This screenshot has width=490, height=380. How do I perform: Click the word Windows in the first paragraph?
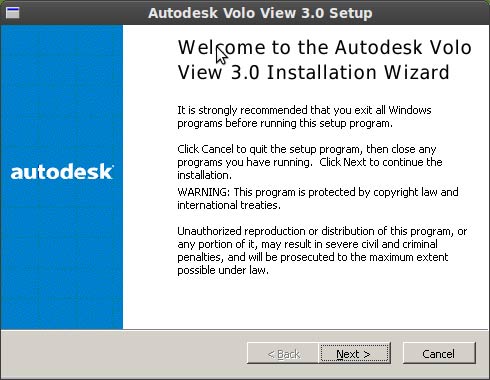pyautogui.click(x=410, y=110)
